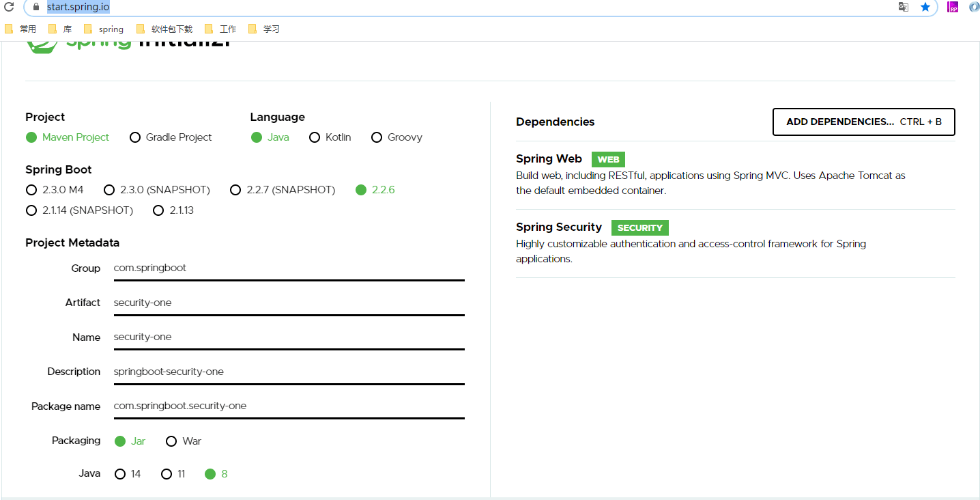Open the 常用 bookmarks folder
Viewport: 980px width, 500px height.
[20, 29]
